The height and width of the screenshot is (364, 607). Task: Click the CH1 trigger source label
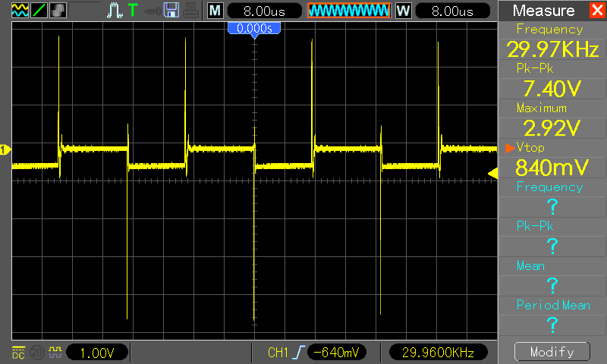point(278,353)
